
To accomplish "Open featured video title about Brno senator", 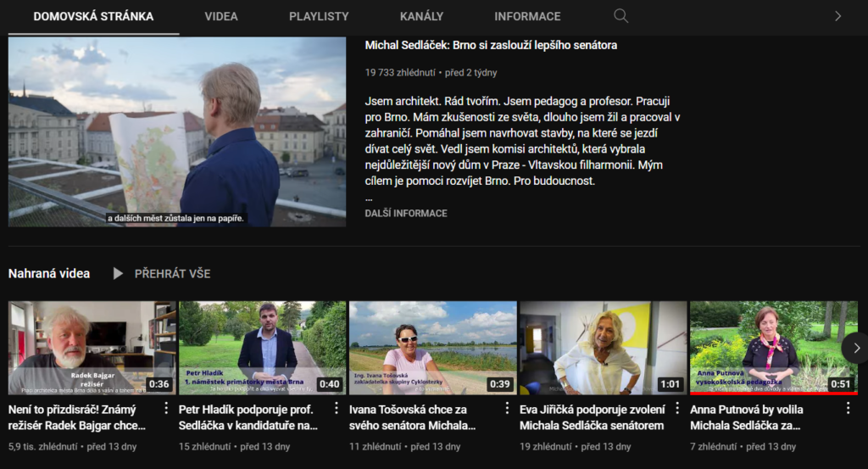I will (491, 46).
